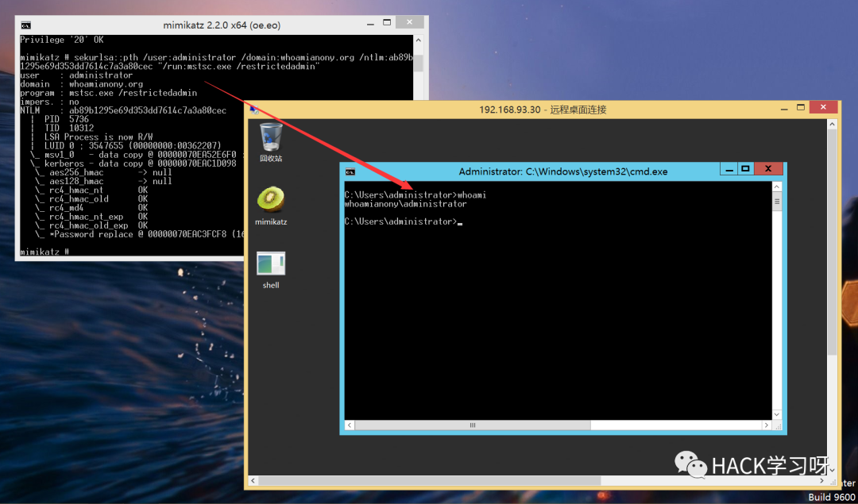The height and width of the screenshot is (504, 858).
Task: Close the 192.168.93.30 remote desktop window
Action: pos(823,107)
